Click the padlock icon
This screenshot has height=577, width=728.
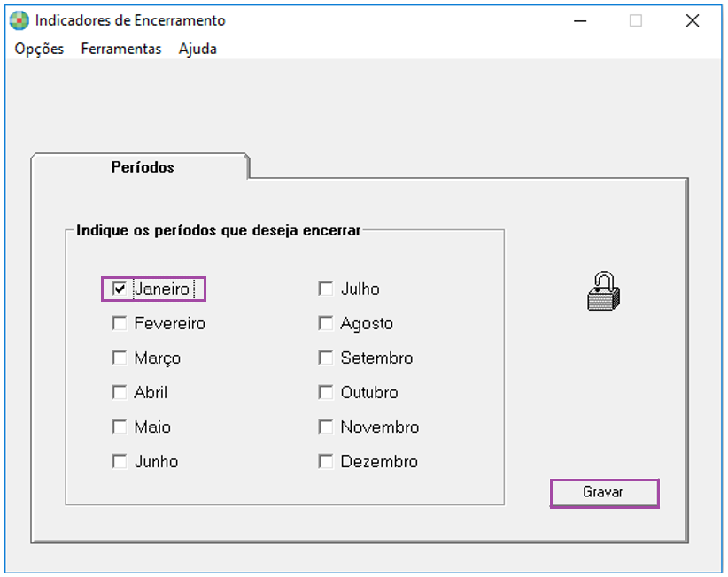[603, 291]
